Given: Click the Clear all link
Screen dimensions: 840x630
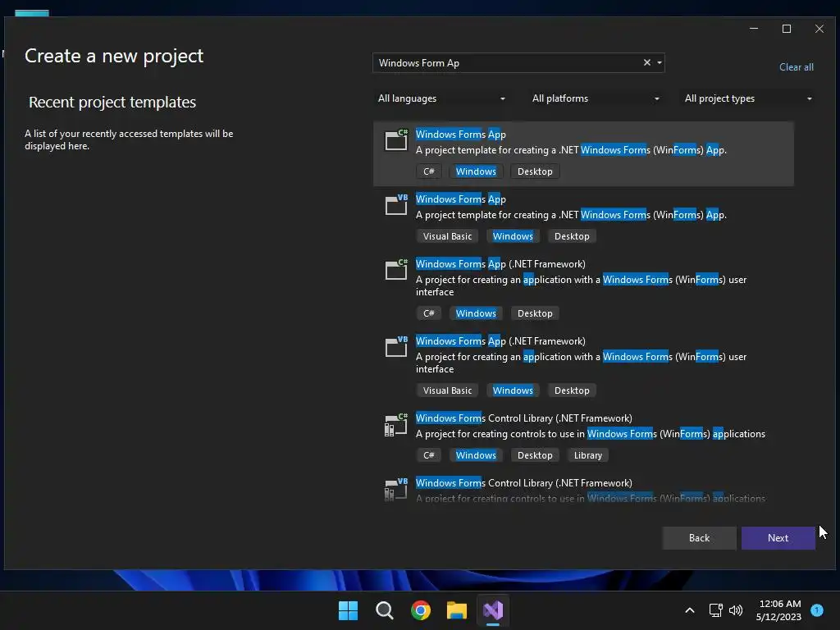Looking at the screenshot, I should pyautogui.click(x=796, y=67).
